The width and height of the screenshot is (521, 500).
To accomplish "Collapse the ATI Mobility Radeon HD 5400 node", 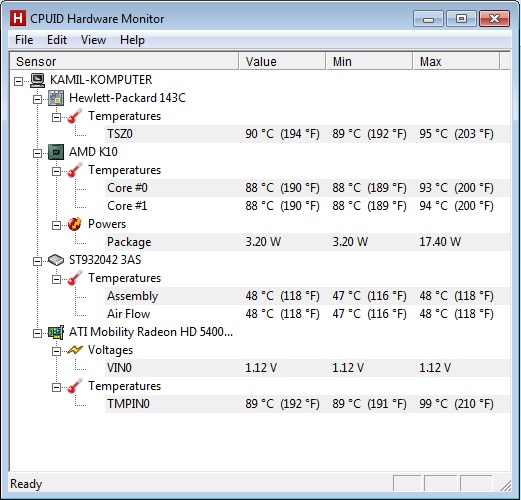I will coord(38,333).
